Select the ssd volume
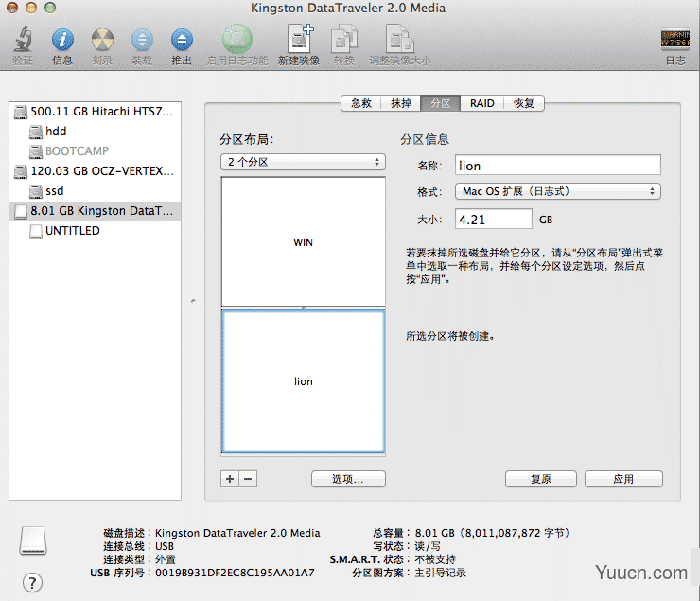The image size is (700, 601). tap(95, 191)
